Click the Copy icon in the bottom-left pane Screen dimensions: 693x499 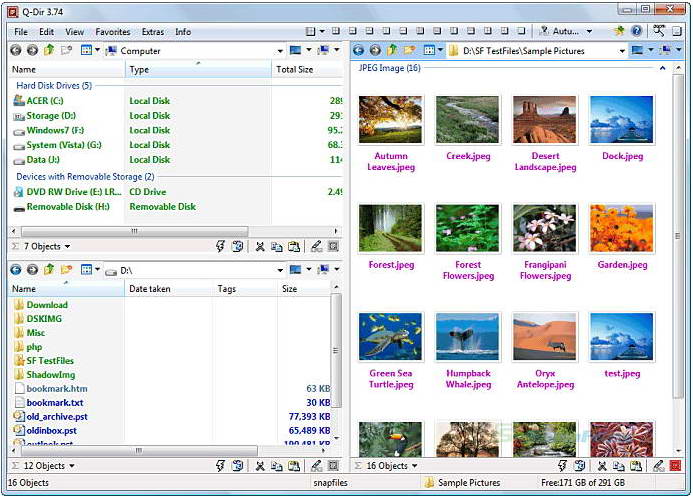(x=276, y=466)
